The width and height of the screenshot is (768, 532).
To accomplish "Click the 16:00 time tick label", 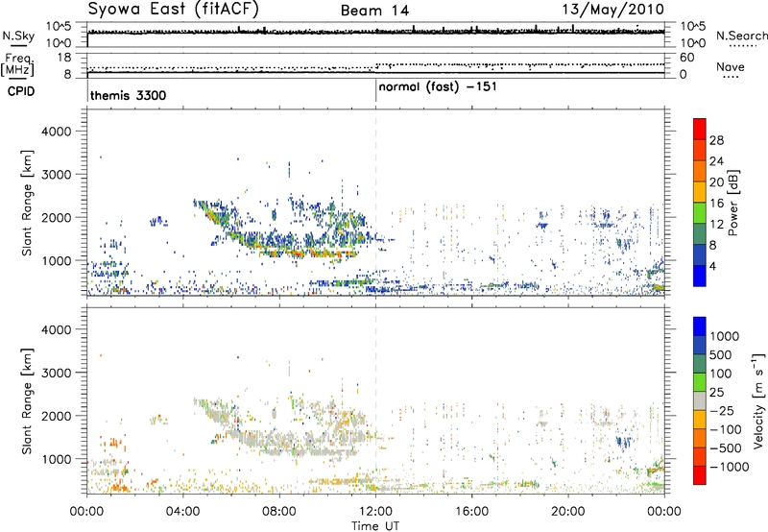I will (x=471, y=512).
